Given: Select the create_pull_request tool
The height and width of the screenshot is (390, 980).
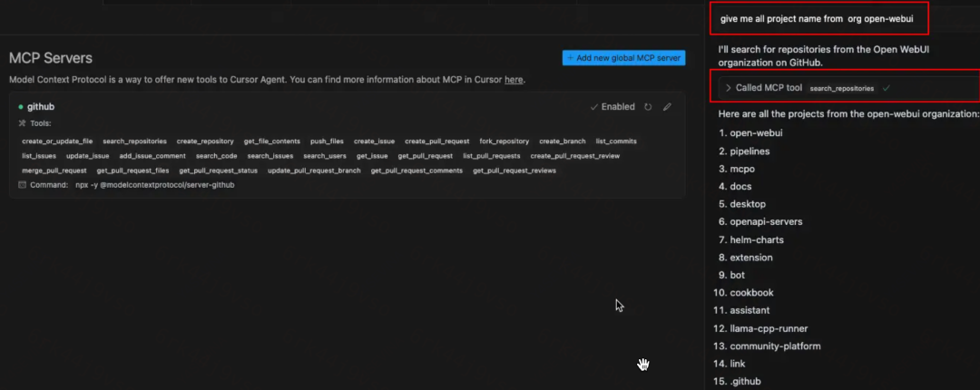Looking at the screenshot, I should [436, 141].
